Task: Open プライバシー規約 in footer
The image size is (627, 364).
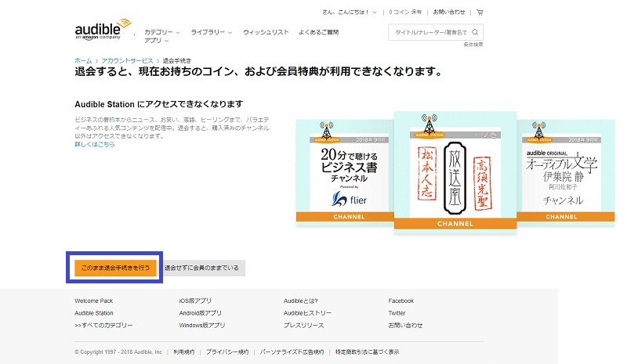Action: coord(227,352)
